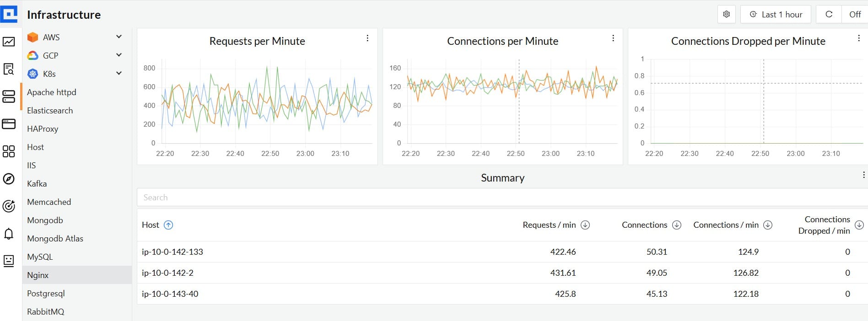
Task: Open the metrics chart icon in left rail
Action: [9, 42]
